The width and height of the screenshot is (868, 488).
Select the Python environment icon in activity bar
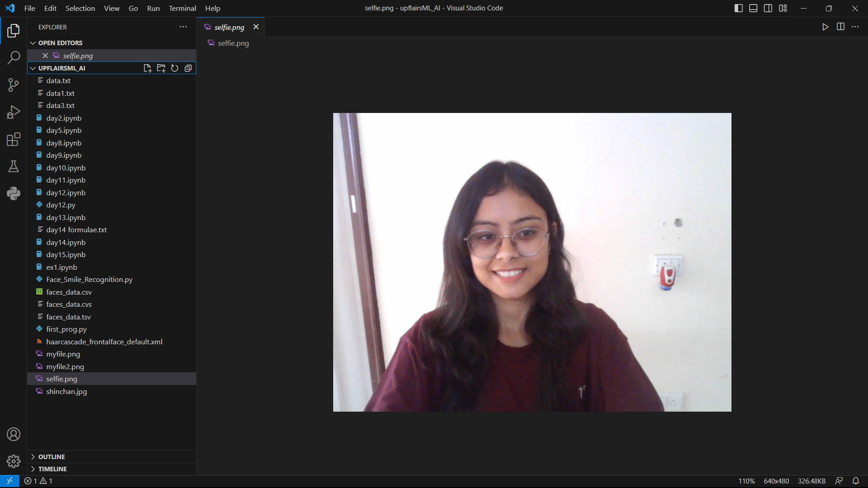click(x=13, y=193)
